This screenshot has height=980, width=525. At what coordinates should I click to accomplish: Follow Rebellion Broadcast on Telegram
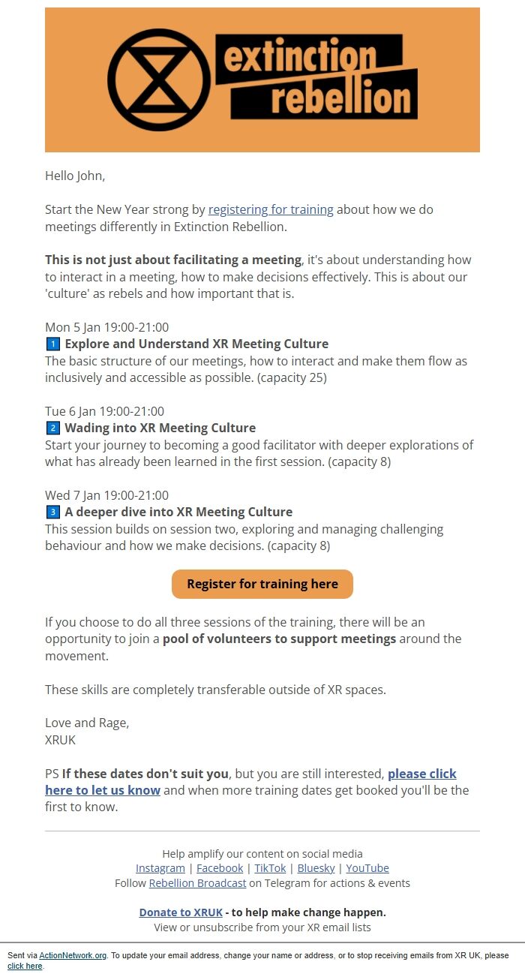click(x=197, y=883)
